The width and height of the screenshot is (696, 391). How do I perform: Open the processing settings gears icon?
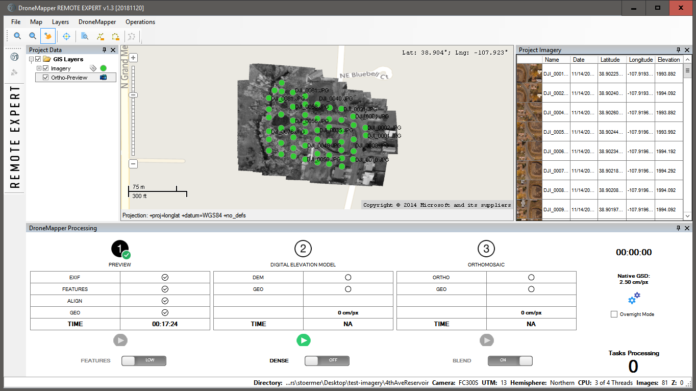(634, 298)
